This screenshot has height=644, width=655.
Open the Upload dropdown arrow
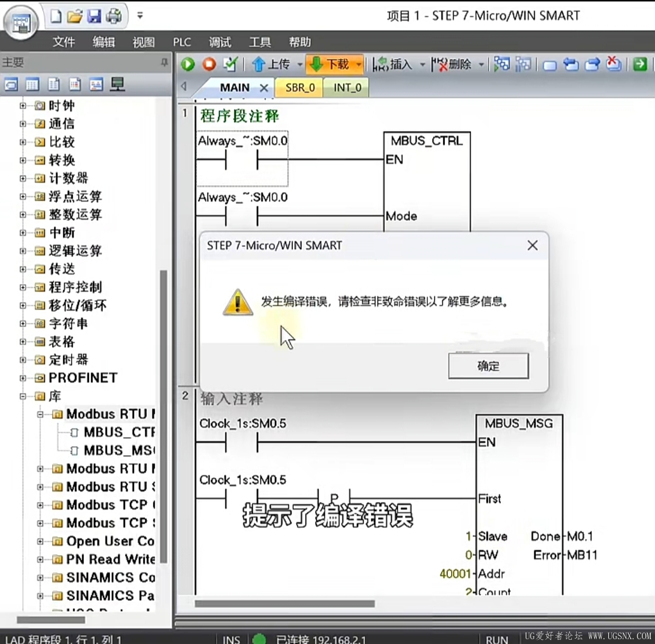tap(300, 64)
